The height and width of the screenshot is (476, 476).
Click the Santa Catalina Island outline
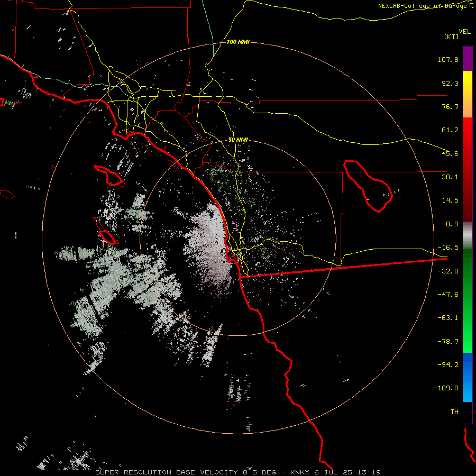[109, 176]
